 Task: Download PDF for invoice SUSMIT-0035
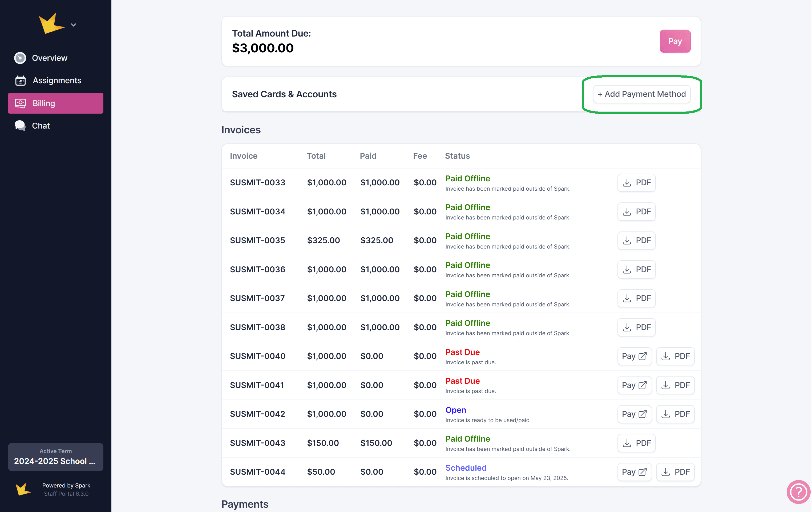636,240
